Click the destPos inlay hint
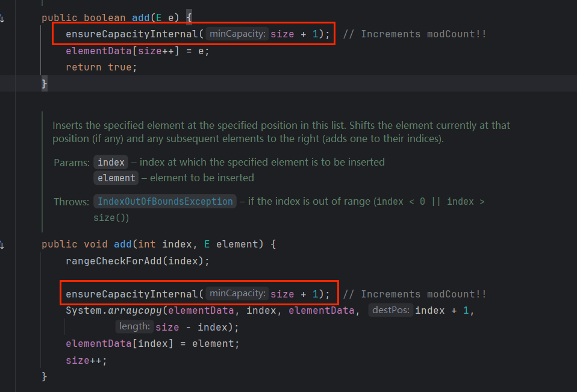Screen dimensions: 577x392 pyautogui.click(x=390, y=310)
